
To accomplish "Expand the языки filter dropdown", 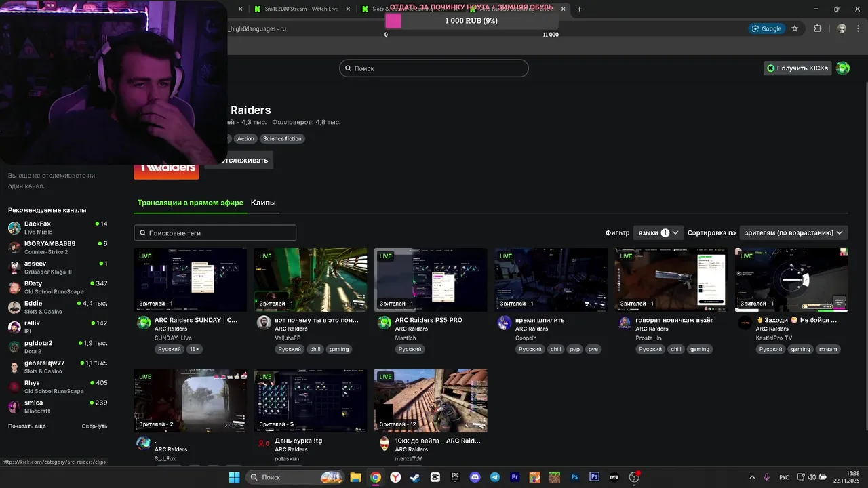I will click(658, 232).
